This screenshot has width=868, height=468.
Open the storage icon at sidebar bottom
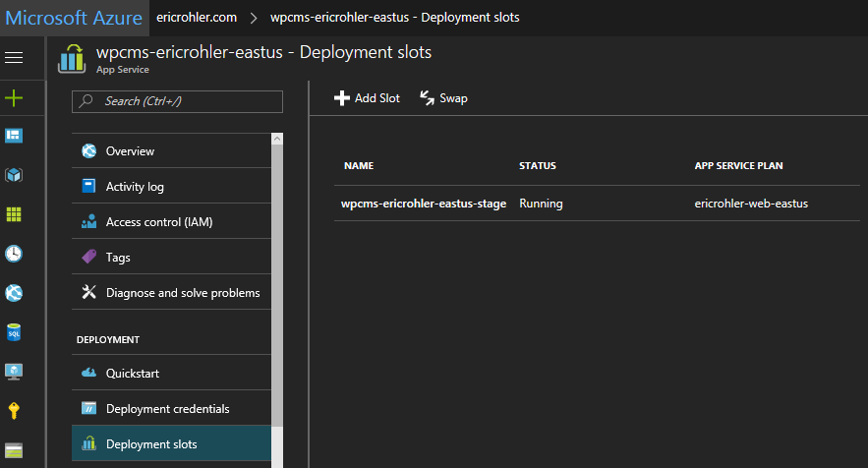click(14, 450)
